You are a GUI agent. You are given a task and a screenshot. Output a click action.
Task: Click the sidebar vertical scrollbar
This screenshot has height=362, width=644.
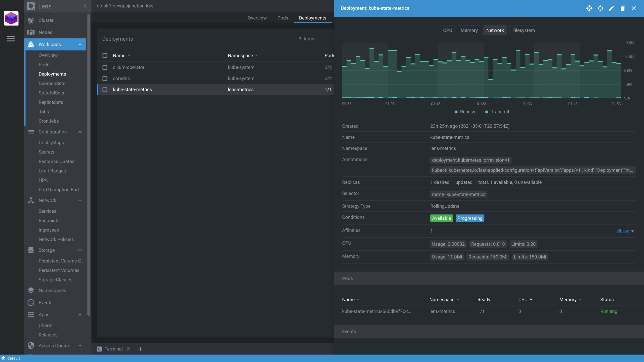click(88, 165)
